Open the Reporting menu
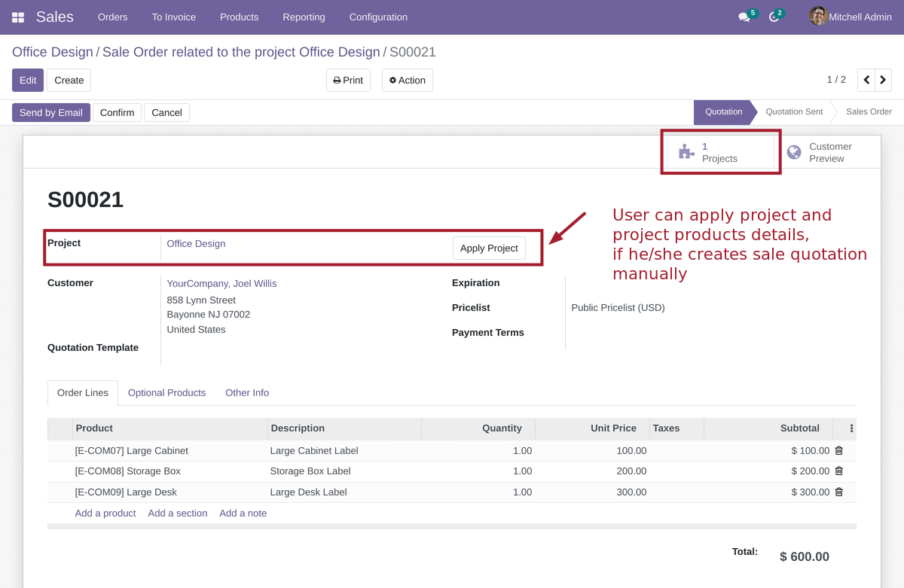 pyautogui.click(x=304, y=17)
